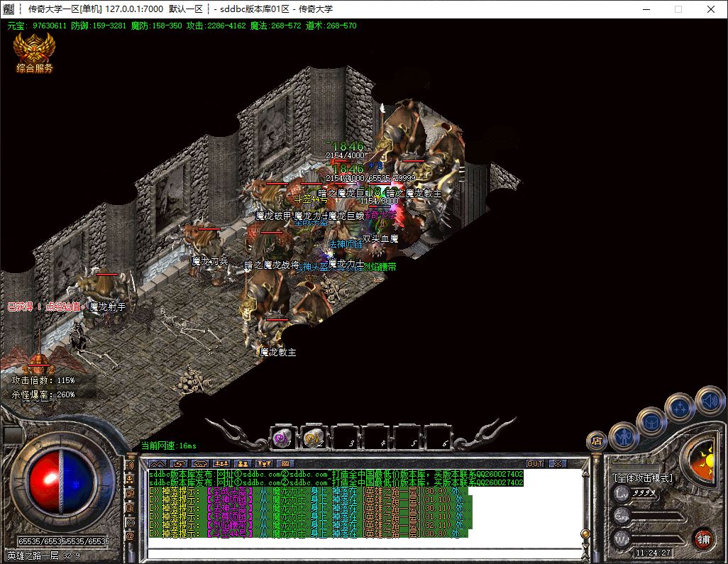Image resolution: width=728 pixels, height=564 pixels.
Task: Click the red 铺 stall button
Action: [x=703, y=539]
